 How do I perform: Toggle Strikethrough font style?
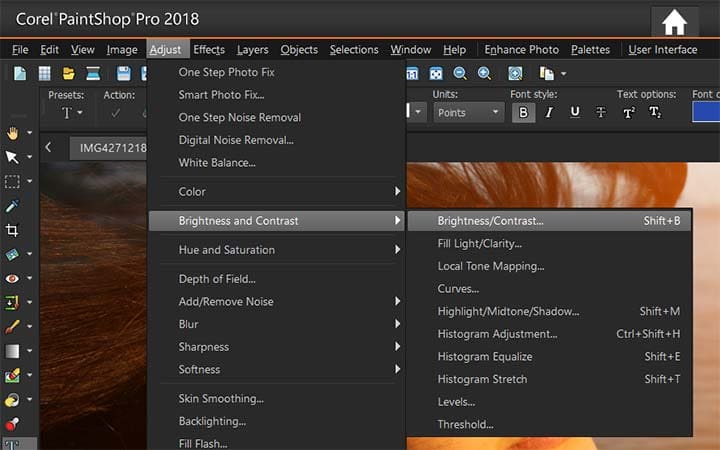click(x=601, y=112)
